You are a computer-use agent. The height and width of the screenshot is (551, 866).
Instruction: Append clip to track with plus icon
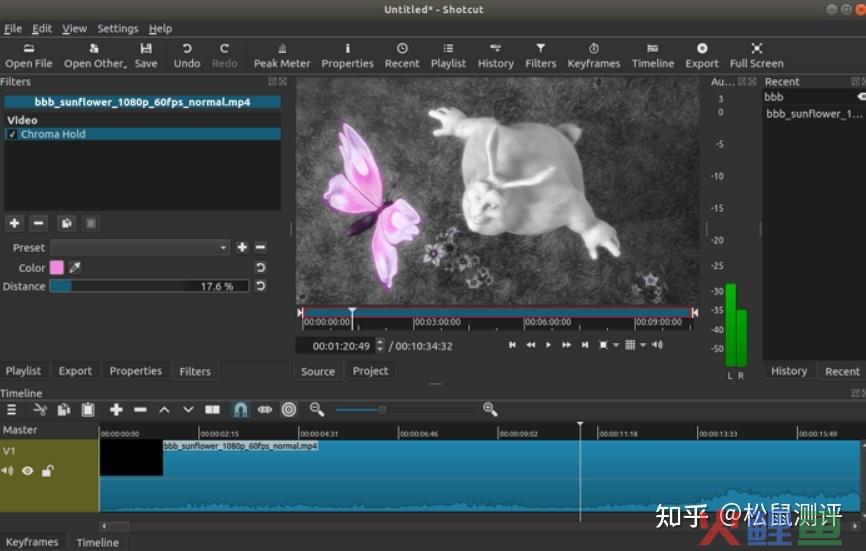tap(116, 410)
